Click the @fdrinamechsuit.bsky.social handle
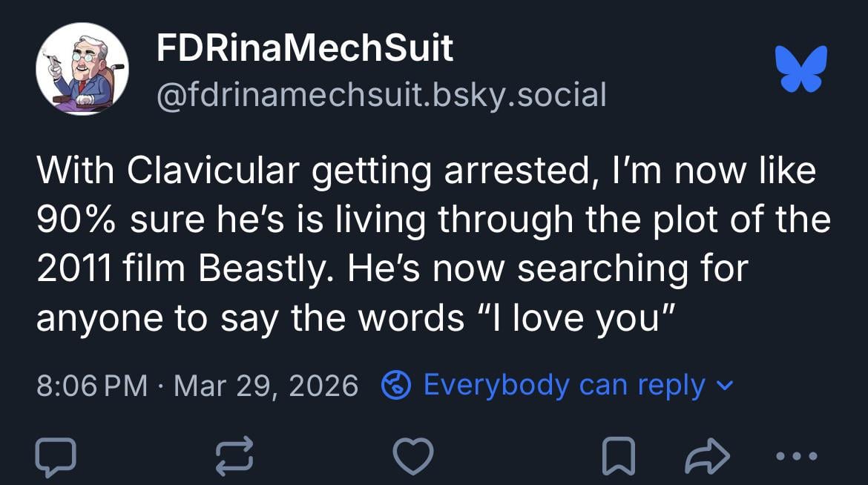This screenshot has width=868, height=485. tap(381, 94)
